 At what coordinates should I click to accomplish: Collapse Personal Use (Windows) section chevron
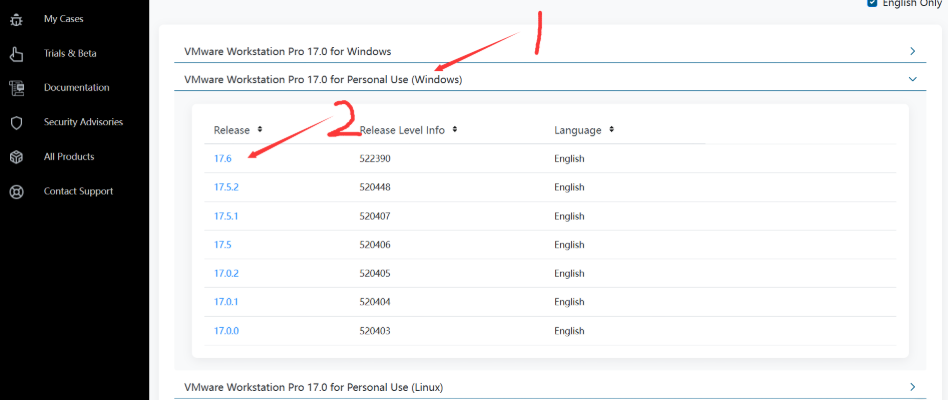913,79
